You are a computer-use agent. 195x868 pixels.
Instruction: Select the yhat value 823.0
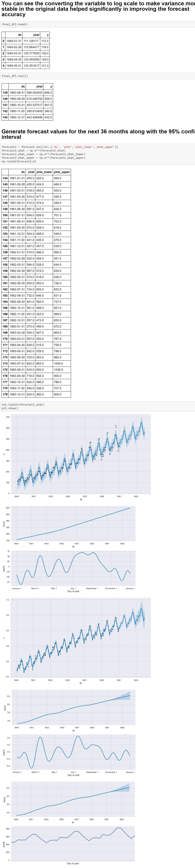(x=31, y=364)
